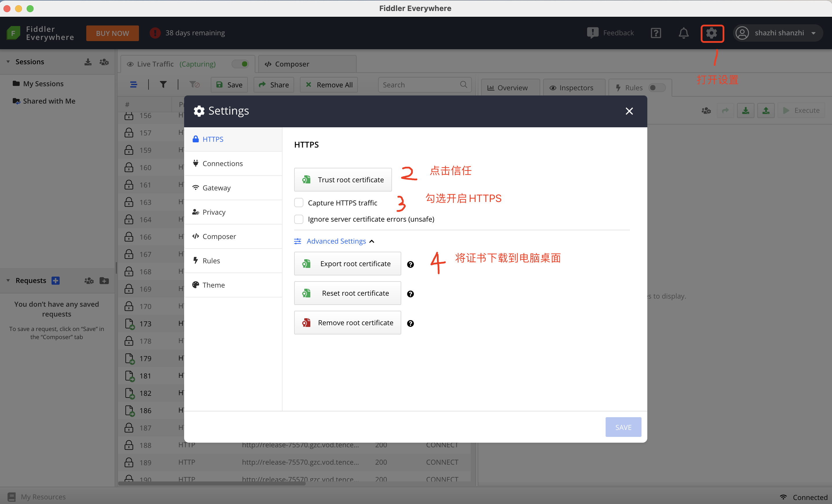
Task: Open the session filter icon
Action: click(164, 84)
